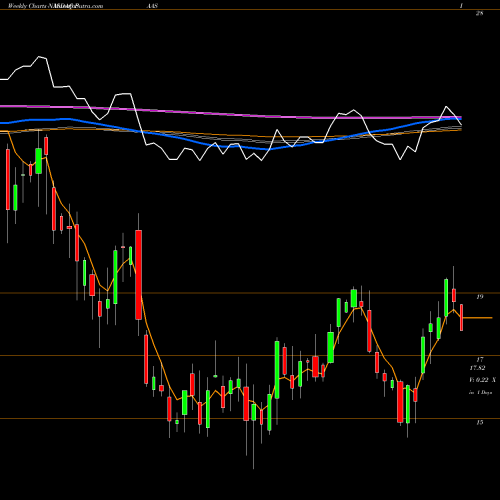Click the price axis label '17'
Image resolution: width=500 pixels, height=500 pixels.
coord(480,359)
